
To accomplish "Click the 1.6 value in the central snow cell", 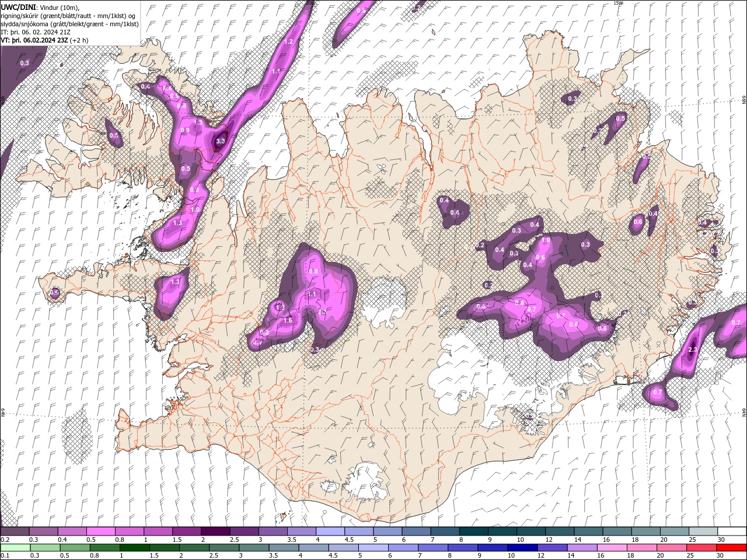I will [288, 320].
